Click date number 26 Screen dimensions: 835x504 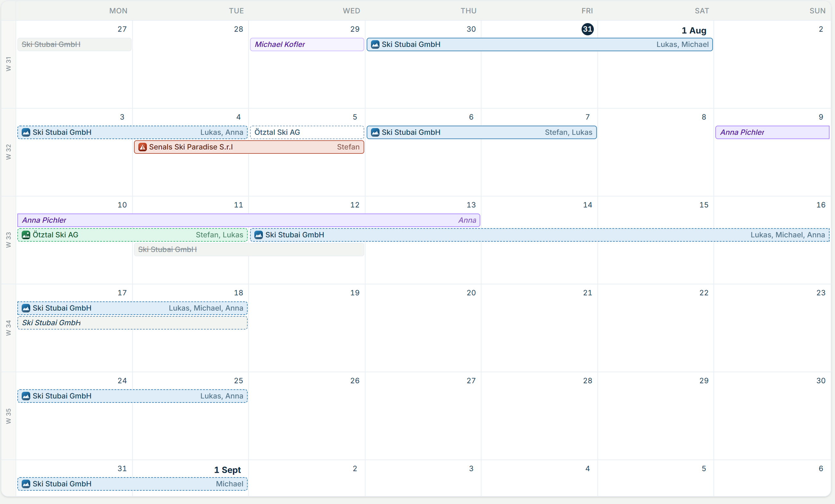355,381
